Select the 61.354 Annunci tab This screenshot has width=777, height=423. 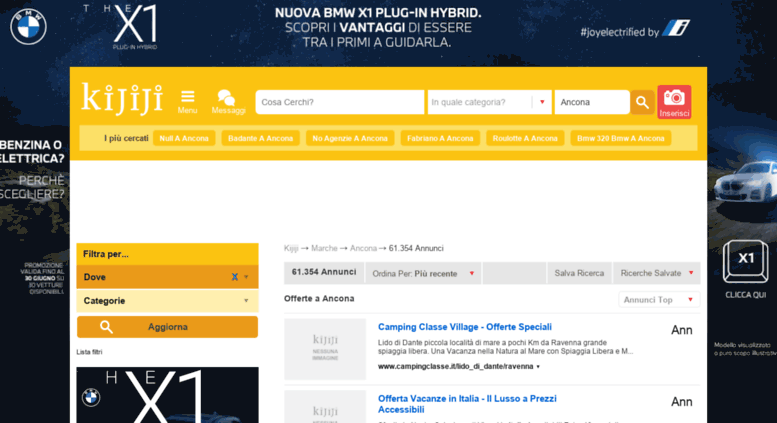coord(324,272)
